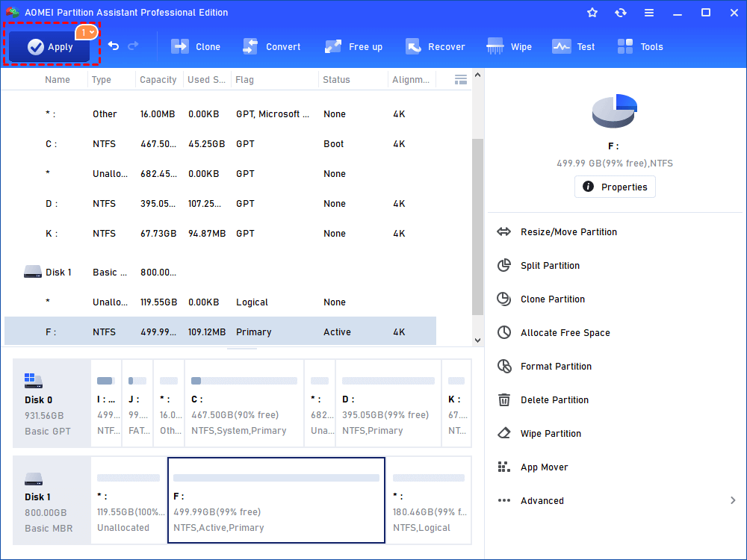The image size is (747, 560).
Task: Click the refresh icon in title bar
Action: click(x=620, y=13)
